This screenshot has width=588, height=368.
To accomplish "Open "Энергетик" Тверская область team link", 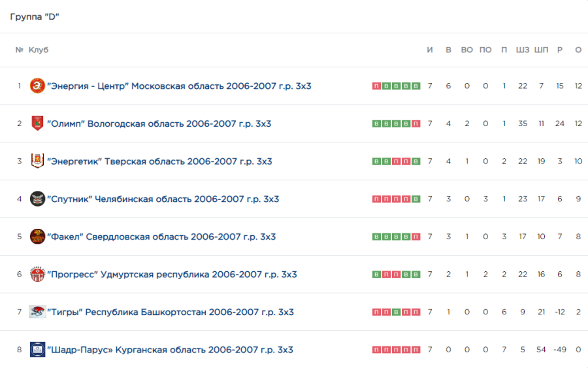I will pos(159,161).
